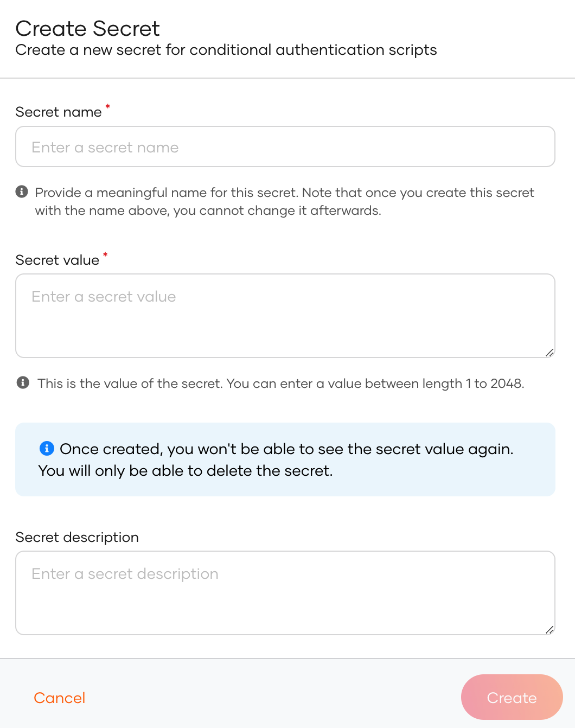The height and width of the screenshot is (728, 575).
Task: Click the Cancel link
Action: (59, 698)
